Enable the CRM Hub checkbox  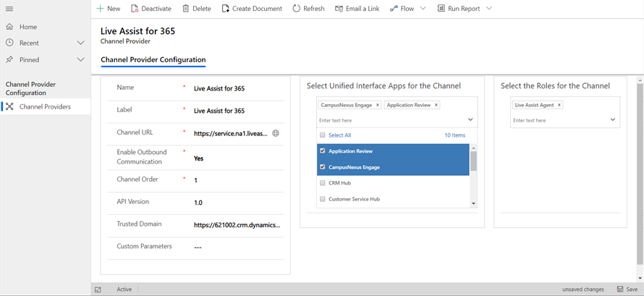[323, 183]
